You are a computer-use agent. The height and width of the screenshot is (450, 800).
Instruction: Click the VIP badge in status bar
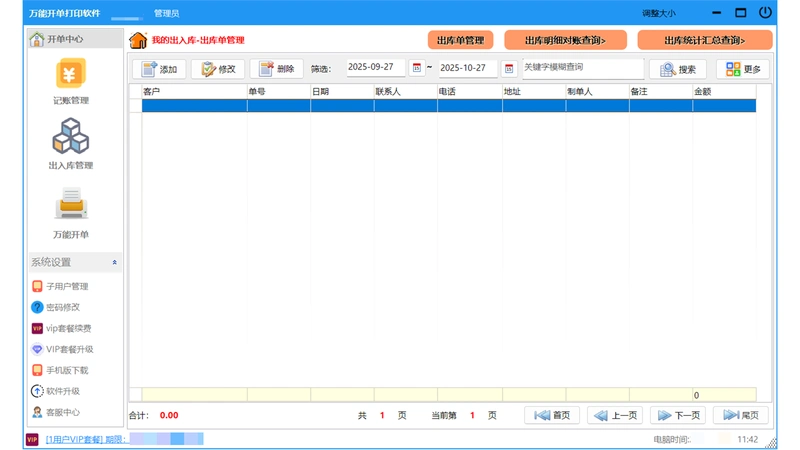(32, 439)
